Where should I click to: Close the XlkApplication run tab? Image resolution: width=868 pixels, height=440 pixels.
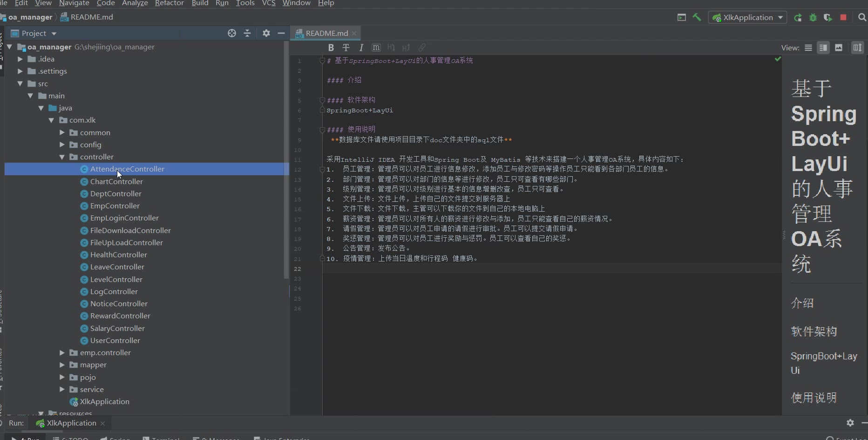[102, 423]
